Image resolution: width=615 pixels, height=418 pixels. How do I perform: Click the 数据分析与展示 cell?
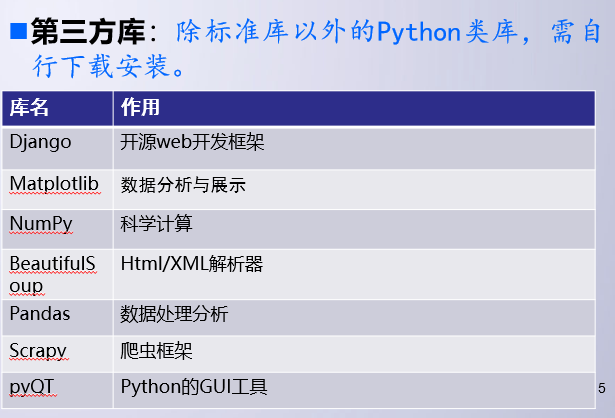(354, 189)
